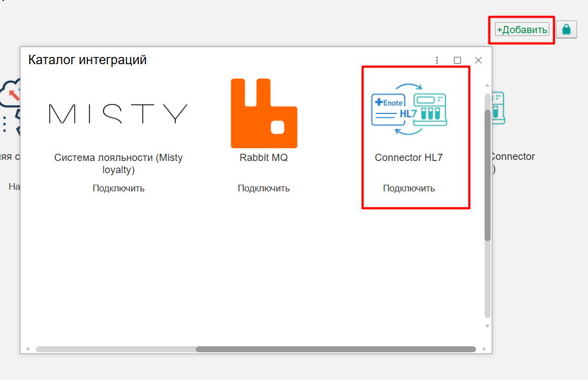The width and height of the screenshot is (588, 380).
Task: Close the Каталог интеграций dialog
Action: pyautogui.click(x=478, y=60)
